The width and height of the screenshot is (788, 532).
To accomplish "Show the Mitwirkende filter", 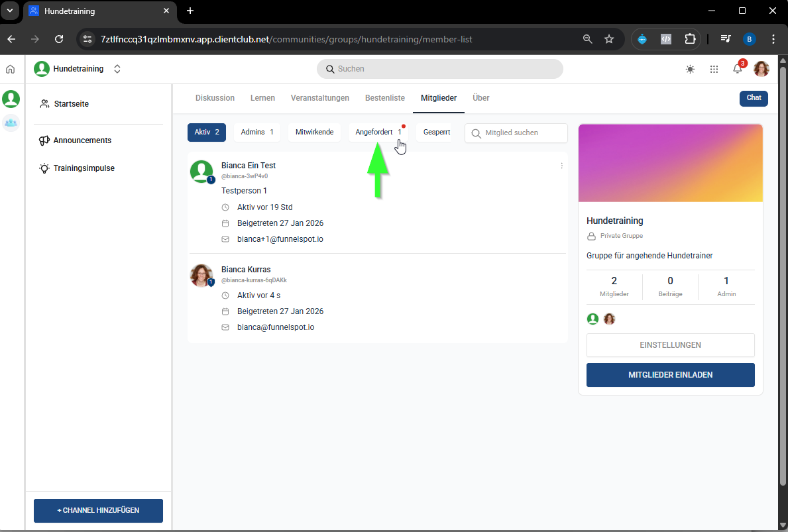I will 315,132.
